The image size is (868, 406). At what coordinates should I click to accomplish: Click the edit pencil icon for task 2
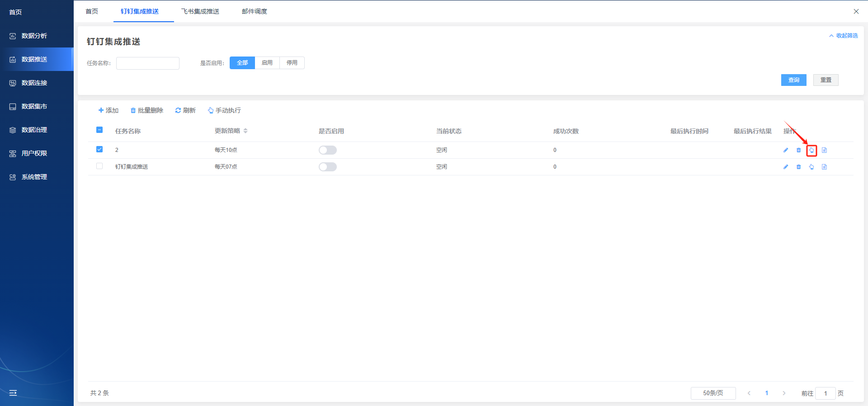pyautogui.click(x=786, y=150)
